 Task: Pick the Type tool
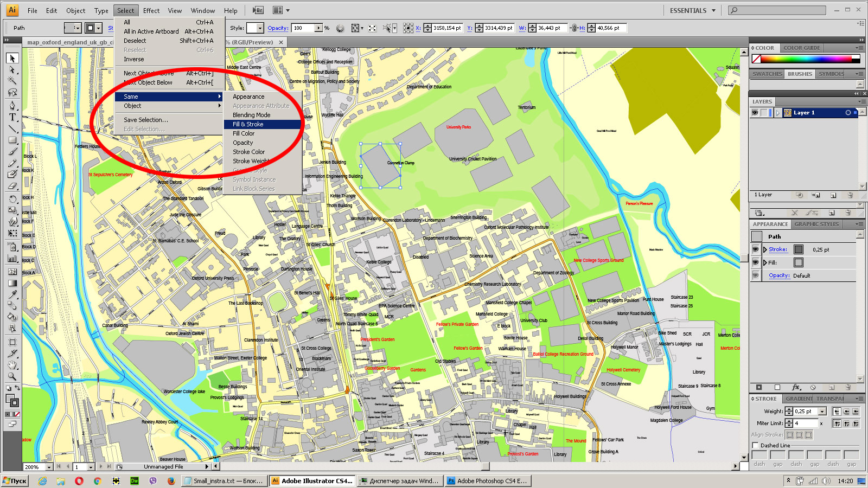[12, 117]
